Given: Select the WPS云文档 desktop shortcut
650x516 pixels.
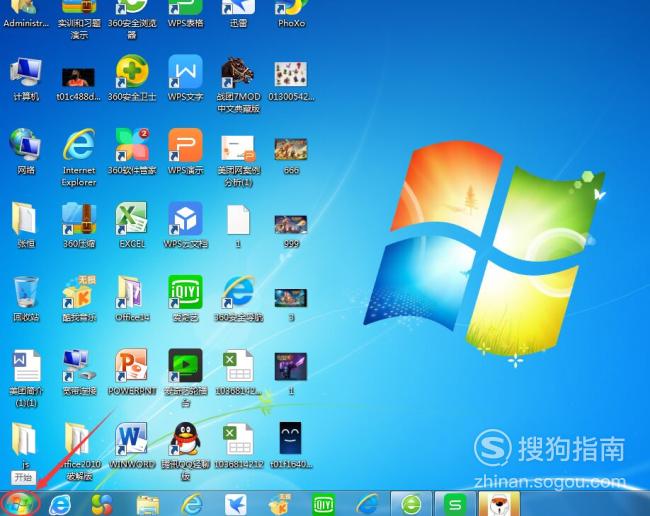Looking at the screenshot, I should pyautogui.click(x=185, y=225).
